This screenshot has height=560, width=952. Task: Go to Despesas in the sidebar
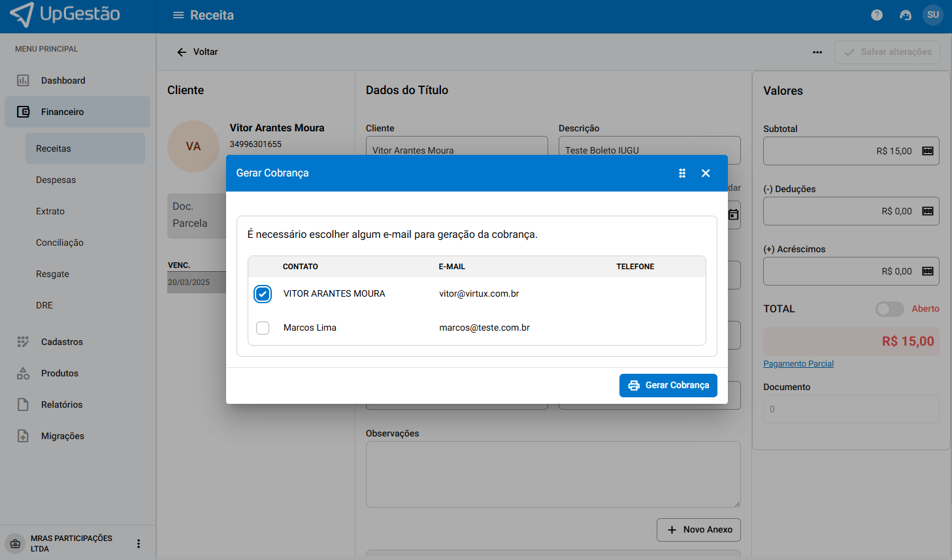(x=56, y=180)
